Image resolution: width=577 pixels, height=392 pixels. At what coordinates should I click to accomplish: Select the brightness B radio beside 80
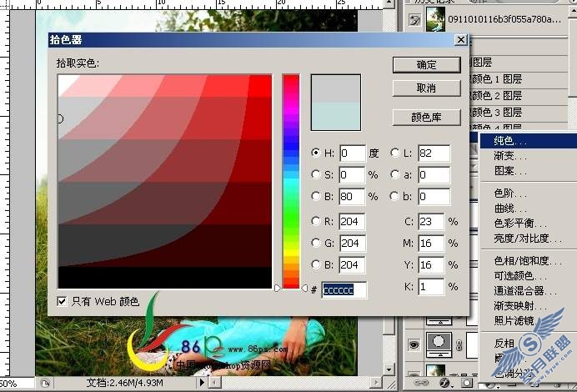[315, 196]
